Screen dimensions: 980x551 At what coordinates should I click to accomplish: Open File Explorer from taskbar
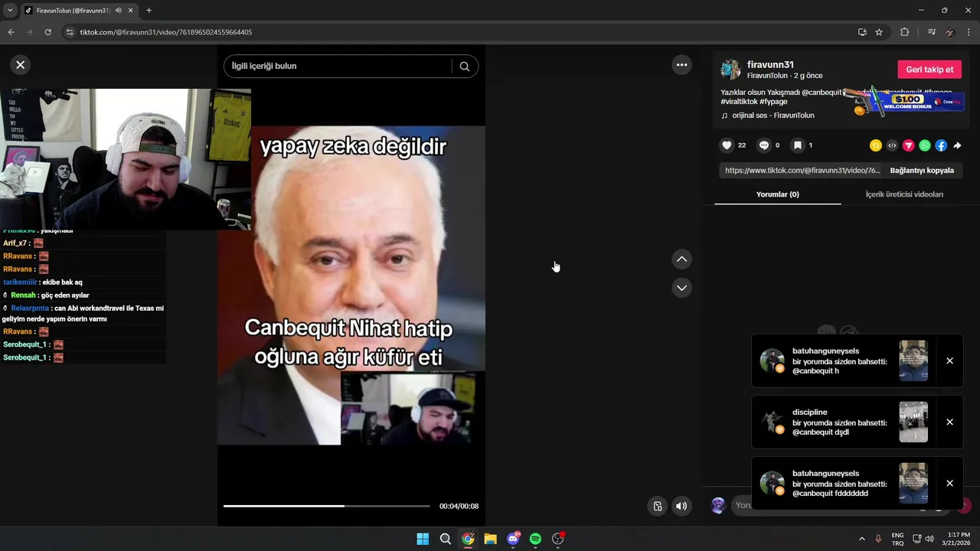click(x=490, y=539)
